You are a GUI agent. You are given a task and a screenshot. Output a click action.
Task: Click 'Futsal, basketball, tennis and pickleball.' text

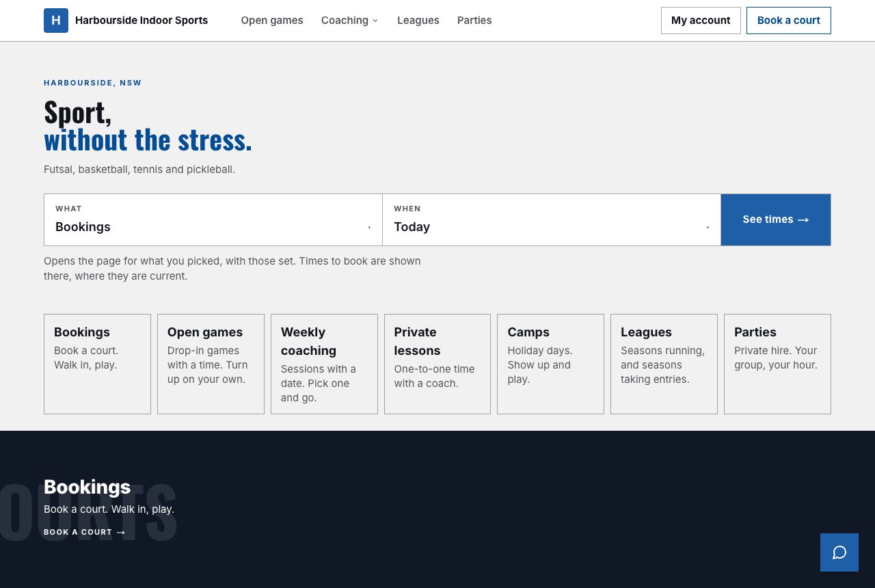point(139,169)
